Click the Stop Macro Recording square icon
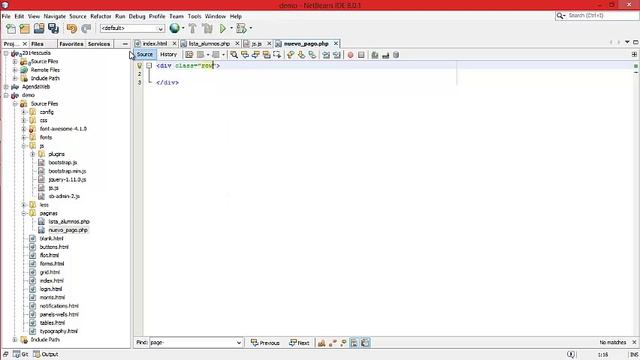This screenshot has width=640, height=360. click(x=361, y=55)
